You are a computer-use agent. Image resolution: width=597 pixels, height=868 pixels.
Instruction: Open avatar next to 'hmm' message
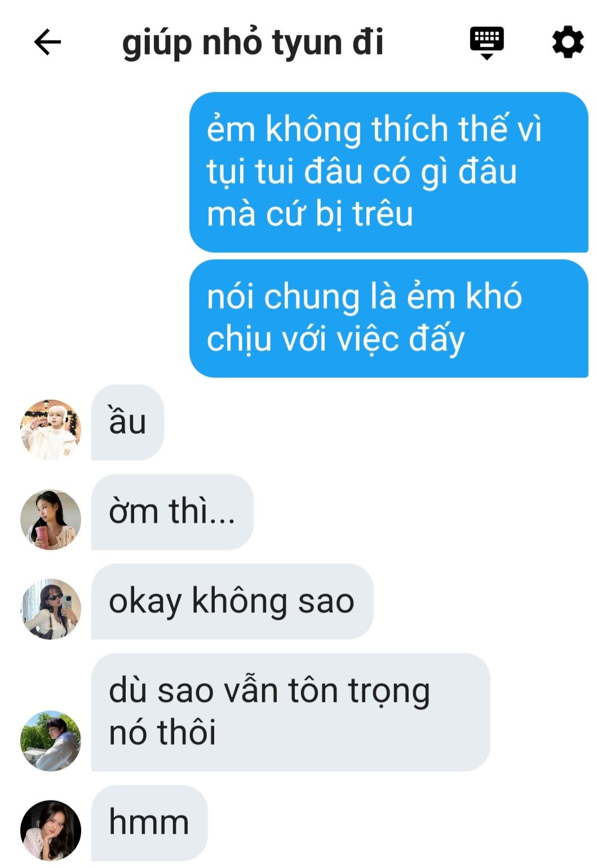point(51,830)
